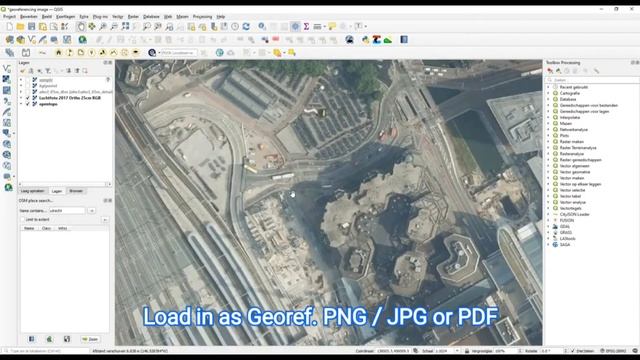Image resolution: width=640 pixels, height=360 pixels.
Task: Click the home icon in the yellow toolbar
Action: click(x=58, y=53)
